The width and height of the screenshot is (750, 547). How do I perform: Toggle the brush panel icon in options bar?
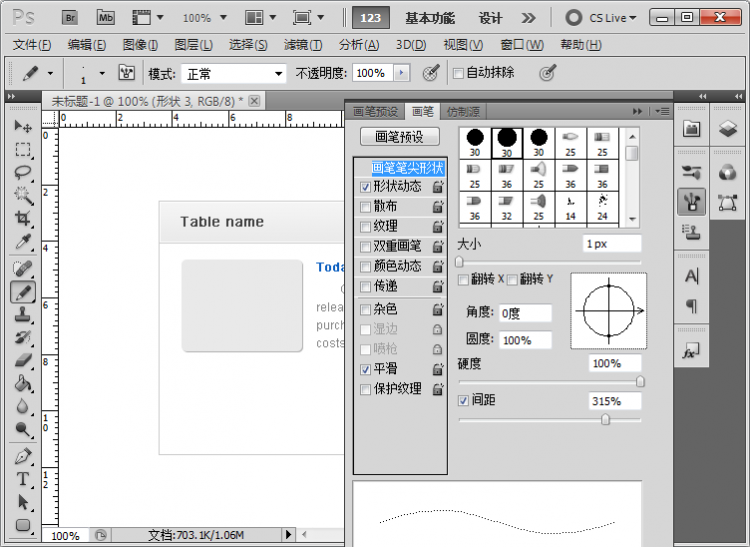tap(126, 73)
